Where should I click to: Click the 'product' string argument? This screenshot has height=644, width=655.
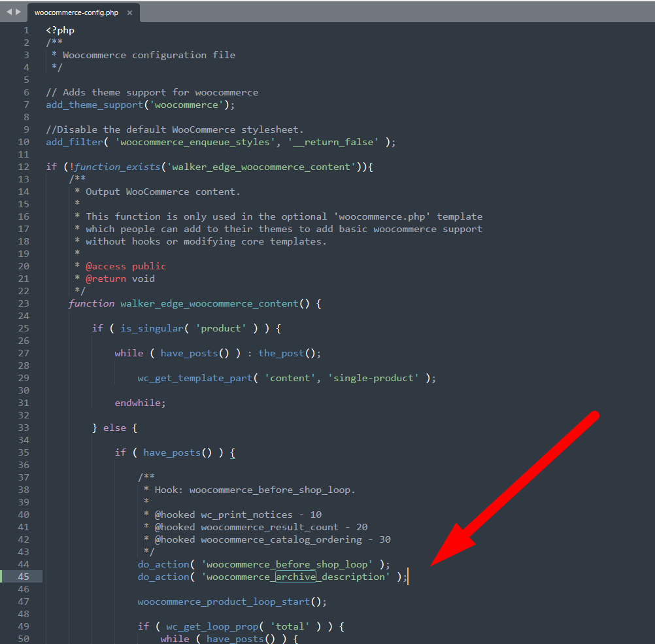(x=220, y=328)
